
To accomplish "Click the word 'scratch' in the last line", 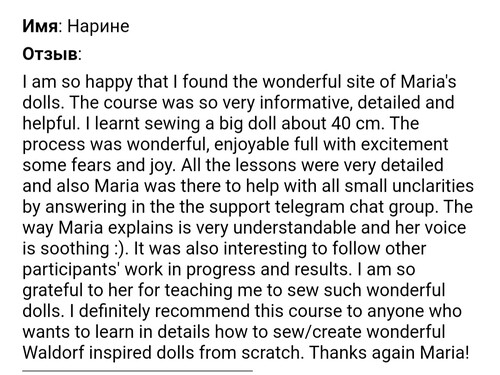I will [x=270, y=353].
